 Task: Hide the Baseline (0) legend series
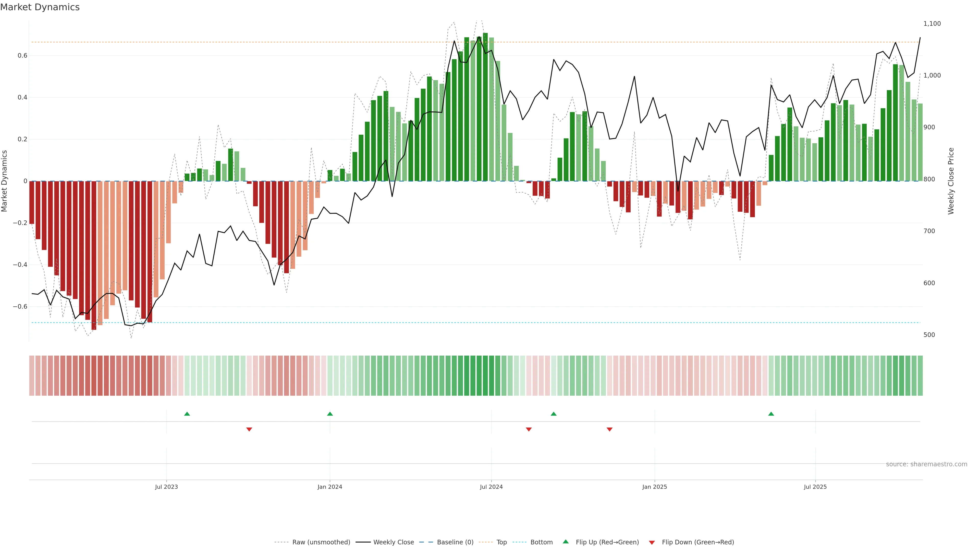click(455, 542)
